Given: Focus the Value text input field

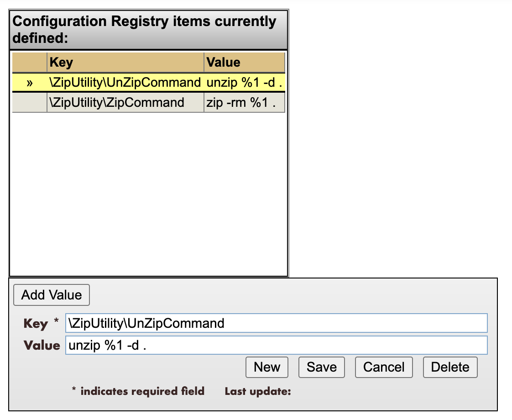Looking at the screenshot, I should tap(276, 346).
